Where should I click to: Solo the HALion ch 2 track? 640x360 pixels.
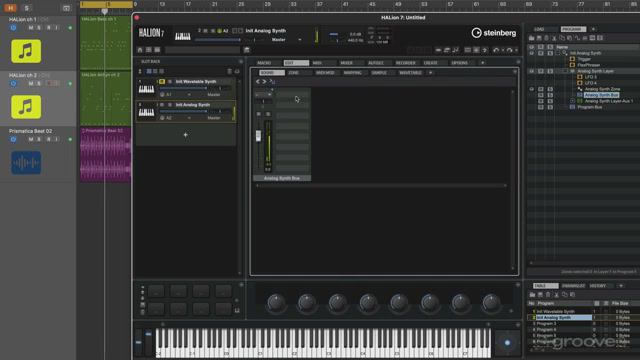tap(39, 83)
